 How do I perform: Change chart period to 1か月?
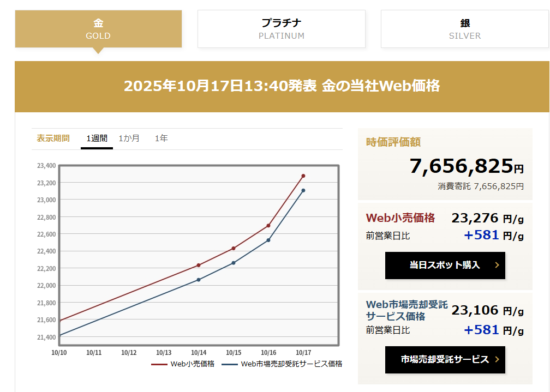pos(129,138)
